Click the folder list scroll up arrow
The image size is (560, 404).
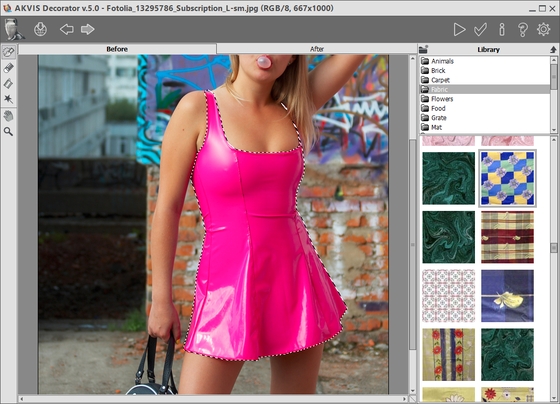pyautogui.click(x=554, y=60)
